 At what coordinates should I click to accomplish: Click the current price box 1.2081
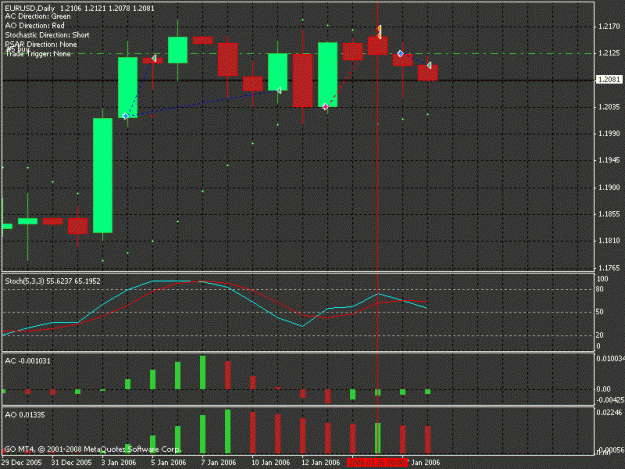pyautogui.click(x=609, y=80)
